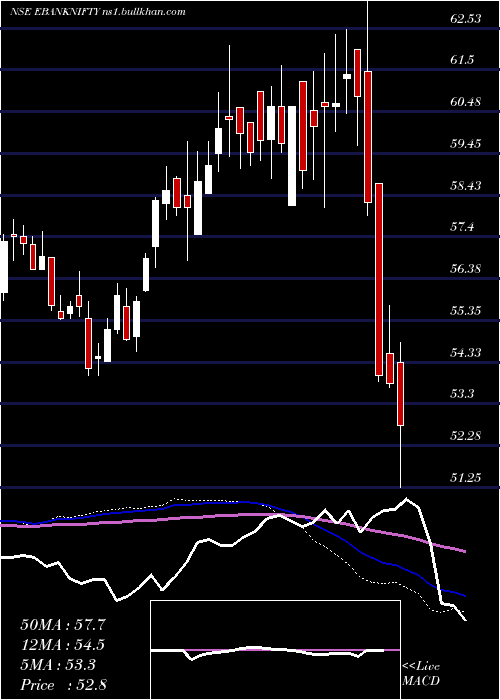Click the Price : 52.8 value
Viewport: 500px width, 700px height.
pyautogui.click(x=63, y=685)
